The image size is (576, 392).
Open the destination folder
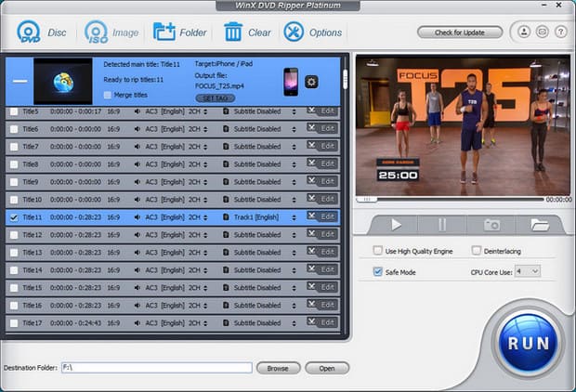point(327,368)
